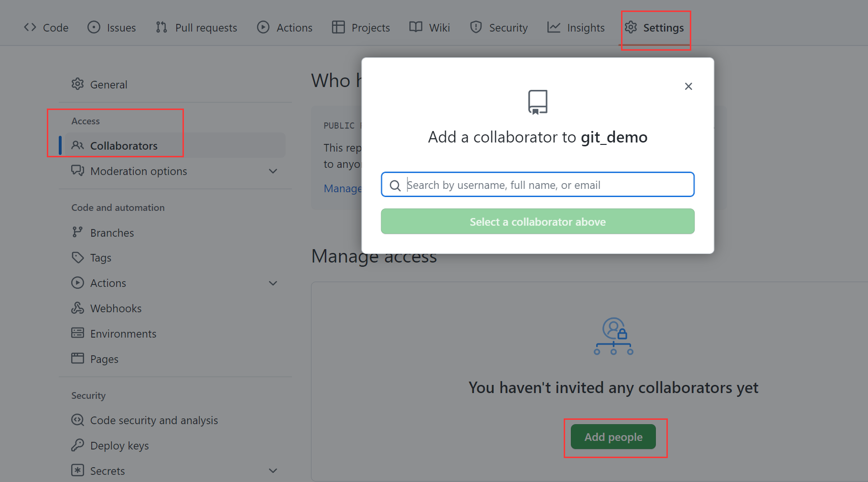Select Collaborators in the sidebar
Screen dimensions: 868x482
tap(176, 145)
